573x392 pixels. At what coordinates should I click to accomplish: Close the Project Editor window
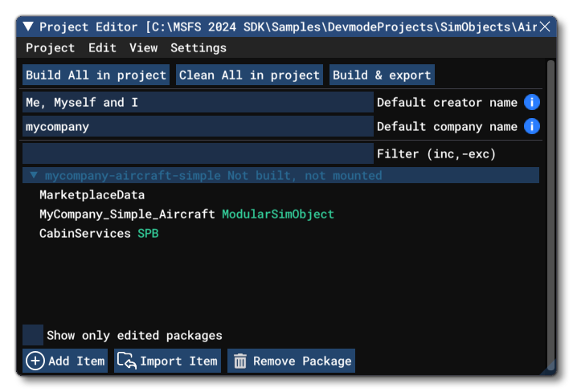[545, 27]
